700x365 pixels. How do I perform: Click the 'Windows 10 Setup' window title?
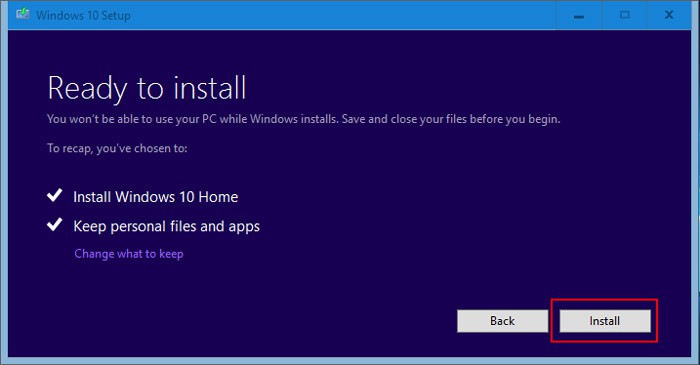pos(83,15)
